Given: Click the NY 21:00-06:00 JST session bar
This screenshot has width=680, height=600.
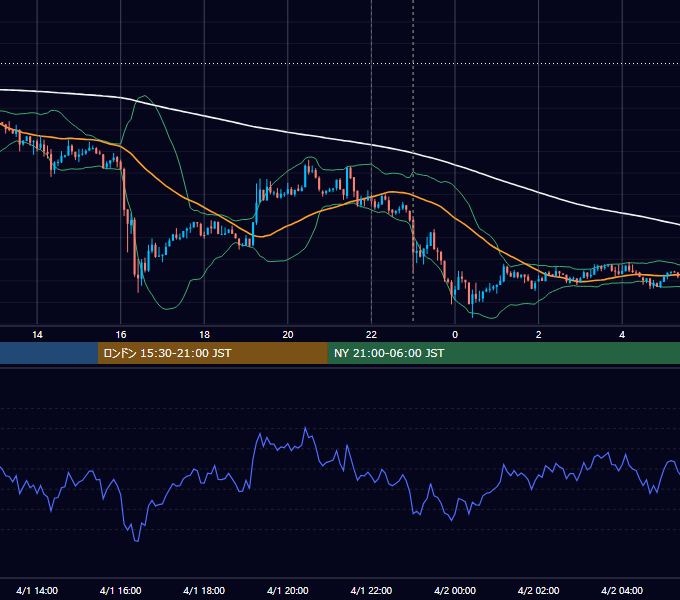Looking at the screenshot, I should click(x=503, y=353).
